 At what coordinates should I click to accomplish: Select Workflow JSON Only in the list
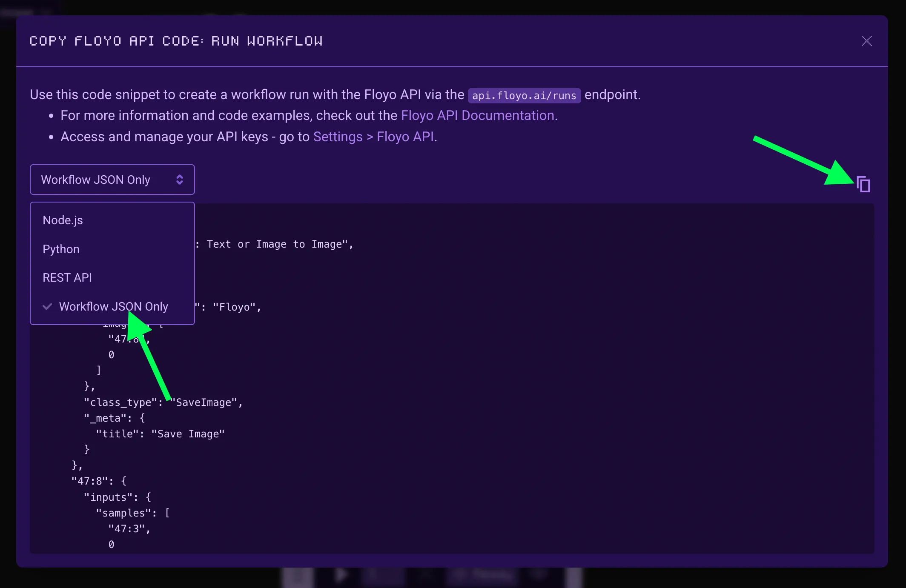click(x=112, y=306)
